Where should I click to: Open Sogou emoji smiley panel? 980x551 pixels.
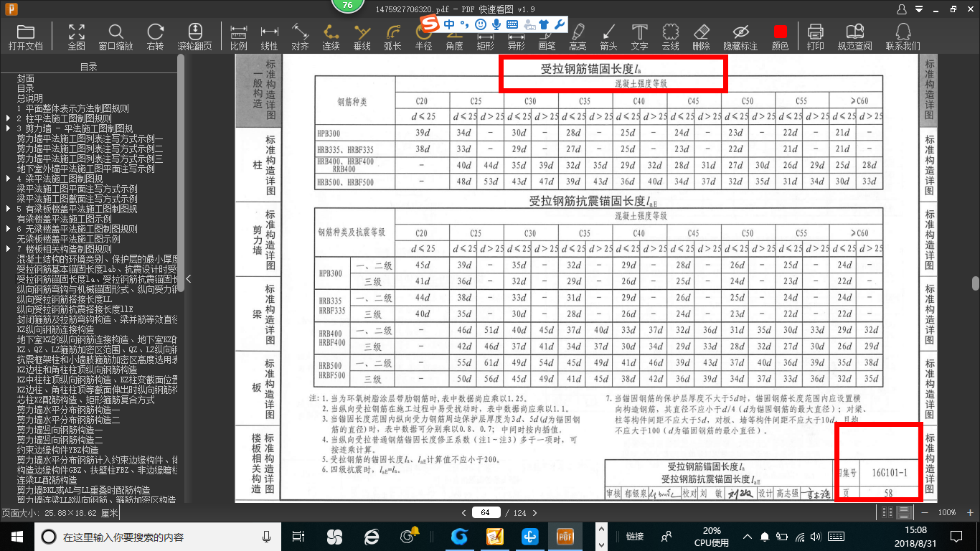(480, 24)
